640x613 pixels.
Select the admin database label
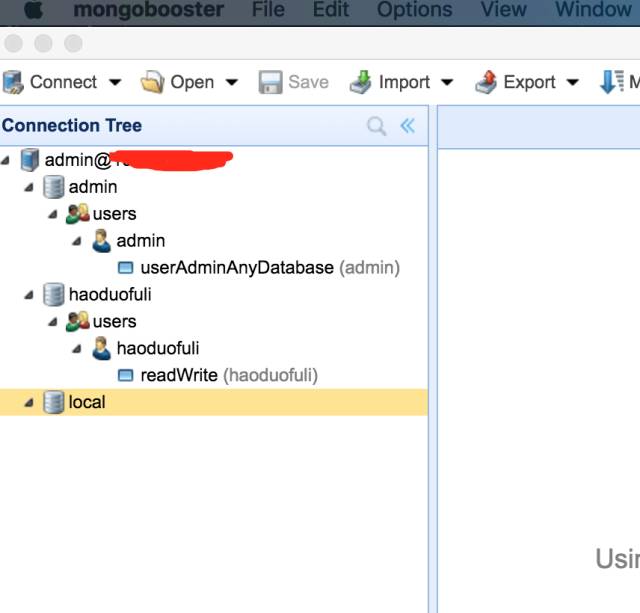pyautogui.click(x=93, y=187)
